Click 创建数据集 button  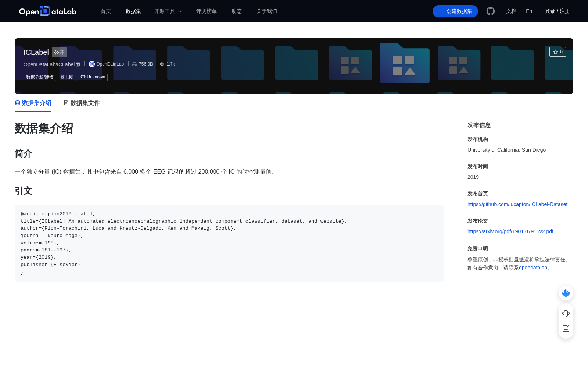(x=455, y=11)
